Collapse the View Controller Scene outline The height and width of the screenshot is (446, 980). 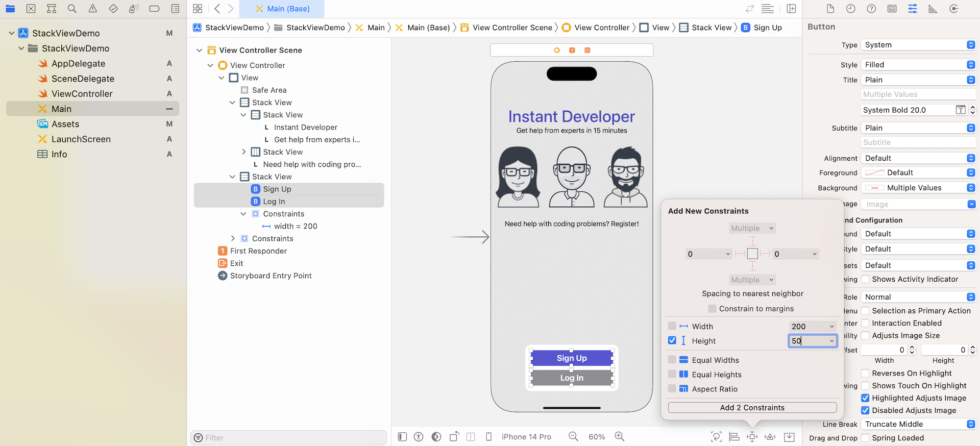pyautogui.click(x=200, y=50)
